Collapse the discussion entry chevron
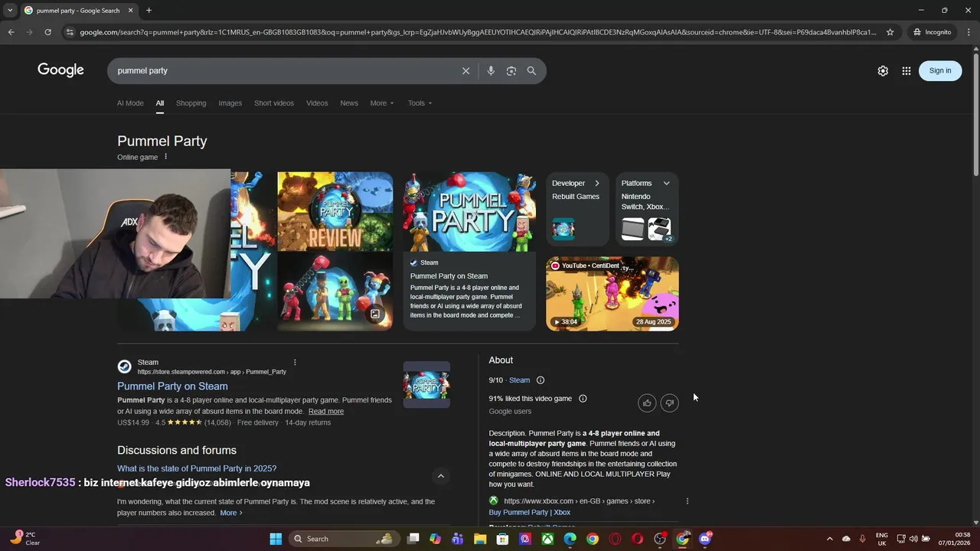 pos(440,476)
